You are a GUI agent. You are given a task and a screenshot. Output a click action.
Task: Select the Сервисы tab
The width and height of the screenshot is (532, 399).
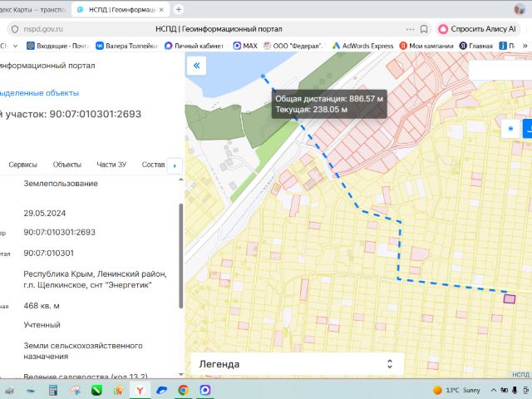point(22,165)
